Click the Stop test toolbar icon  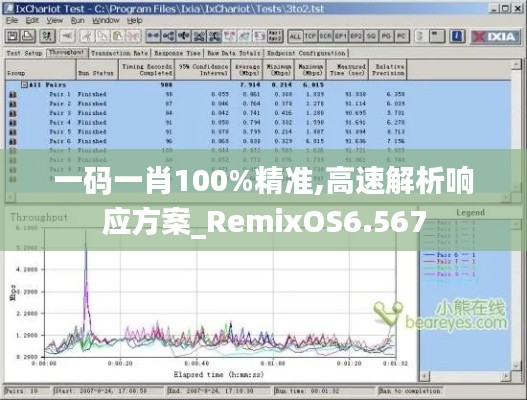(x=68, y=36)
